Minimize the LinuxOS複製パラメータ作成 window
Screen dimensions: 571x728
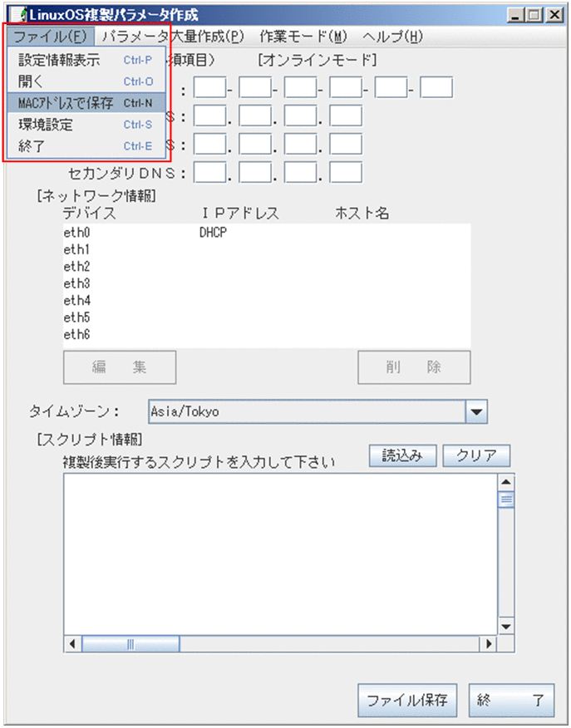click(x=516, y=15)
